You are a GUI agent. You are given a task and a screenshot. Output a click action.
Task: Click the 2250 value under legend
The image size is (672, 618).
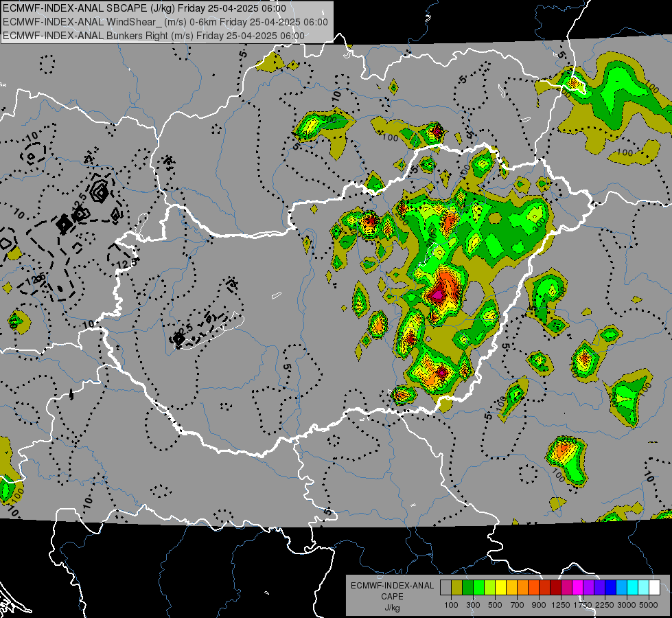(x=604, y=605)
